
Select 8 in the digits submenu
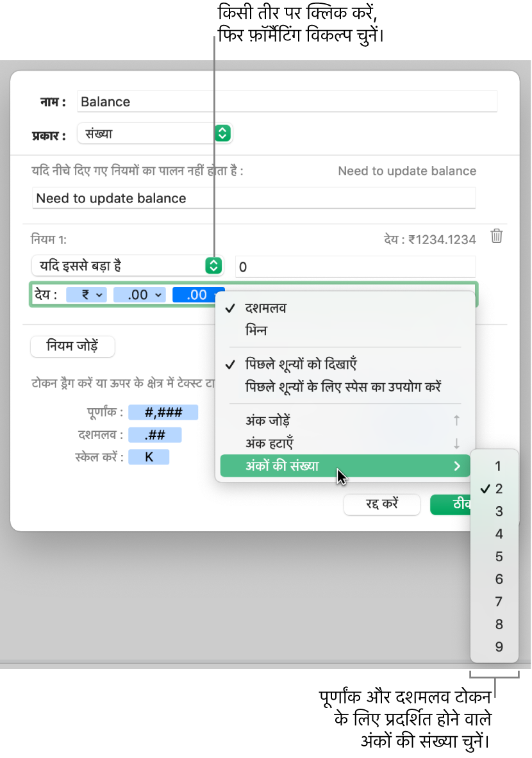point(494,624)
